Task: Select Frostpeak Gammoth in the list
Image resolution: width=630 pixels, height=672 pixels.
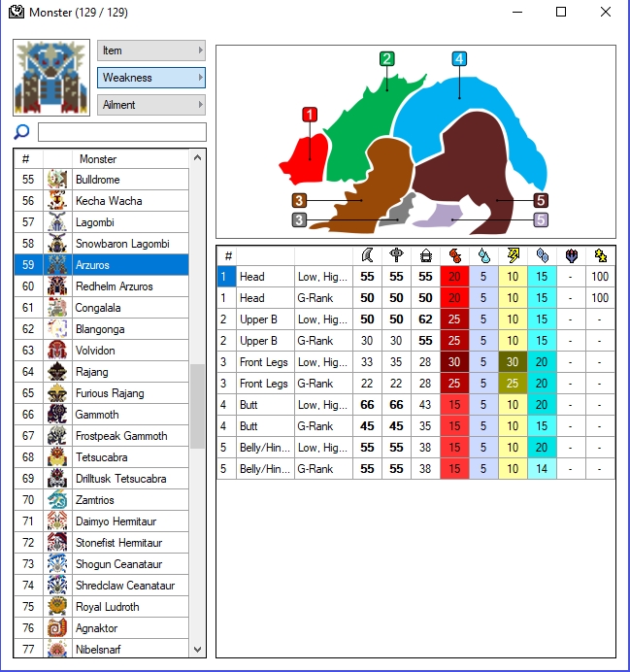Action: point(102,435)
